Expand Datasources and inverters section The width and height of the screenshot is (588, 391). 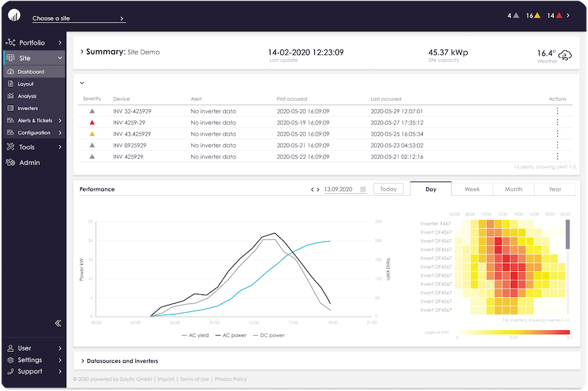tap(82, 361)
